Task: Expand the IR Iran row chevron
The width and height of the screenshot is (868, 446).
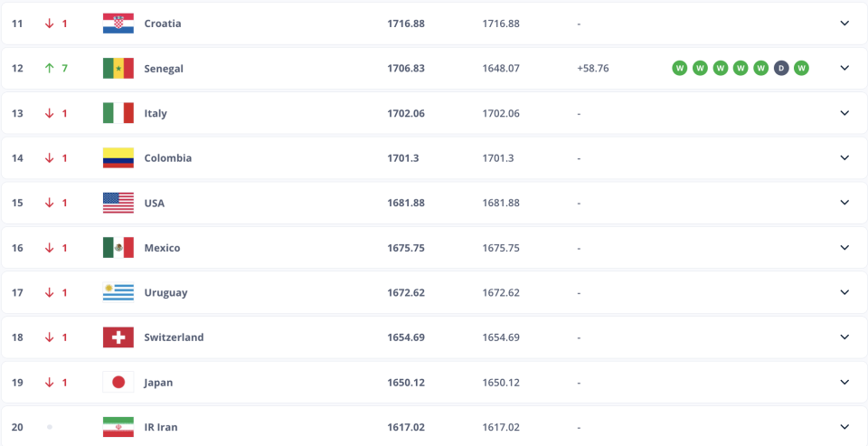Action: pos(844,426)
